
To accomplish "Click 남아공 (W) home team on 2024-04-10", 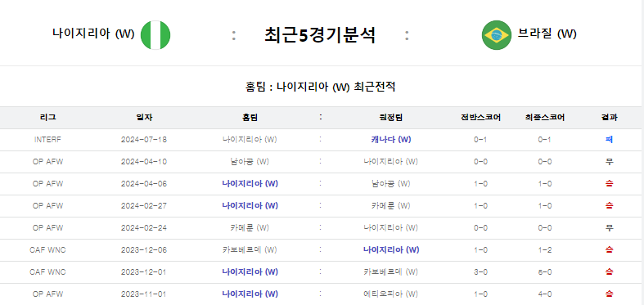I will click(250, 162).
